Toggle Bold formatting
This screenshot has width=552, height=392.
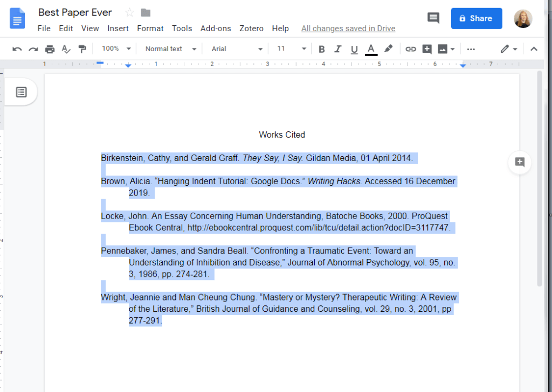click(322, 49)
